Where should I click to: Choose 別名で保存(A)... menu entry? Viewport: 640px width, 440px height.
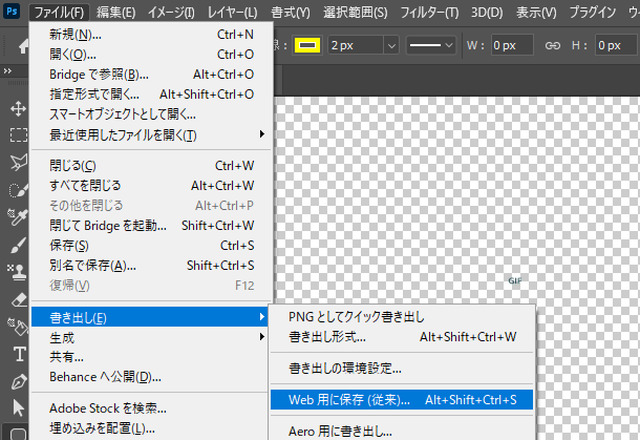[x=151, y=266]
